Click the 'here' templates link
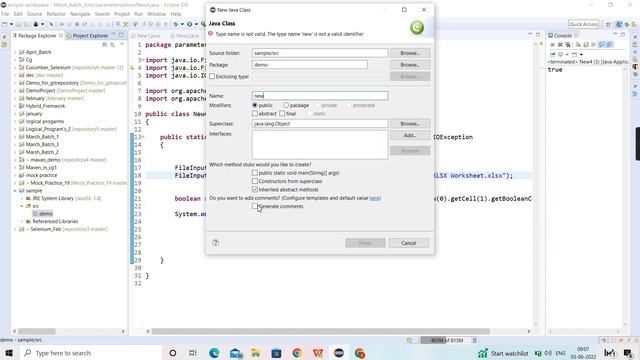640x360 pixels. pos(374,198)
